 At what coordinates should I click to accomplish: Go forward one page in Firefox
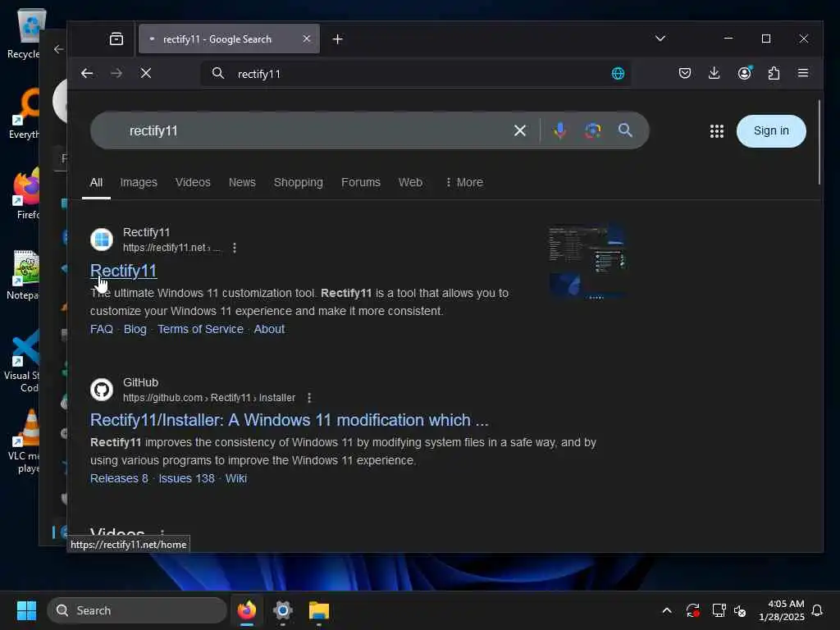pyautogui.click(x=116, y=73)
